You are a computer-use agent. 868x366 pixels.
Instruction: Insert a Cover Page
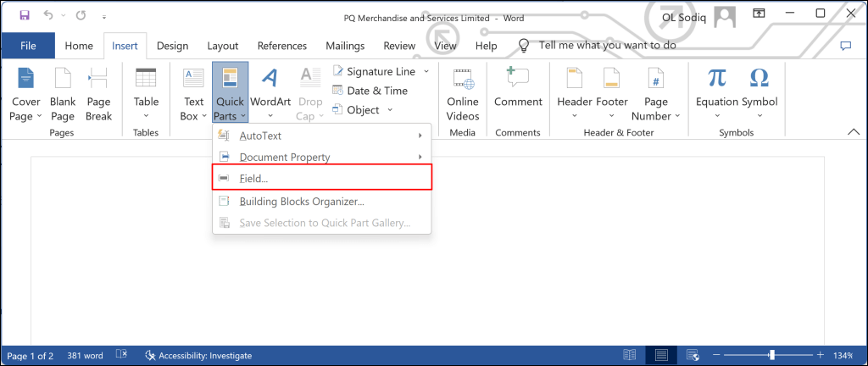(25, 94)
